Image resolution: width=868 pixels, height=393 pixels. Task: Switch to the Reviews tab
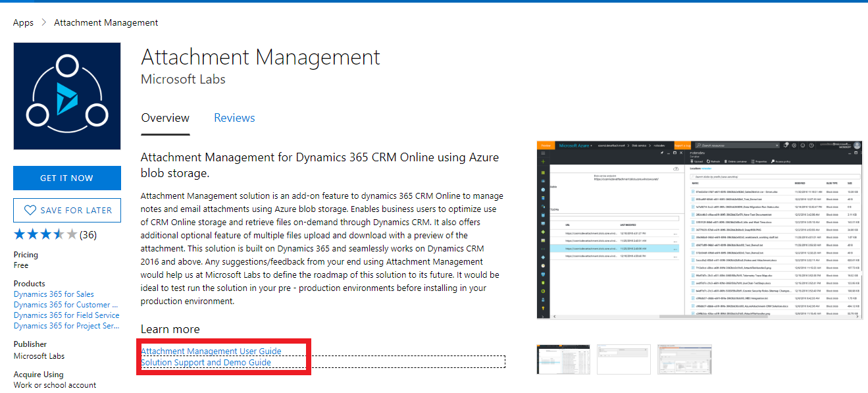[234, 118]
